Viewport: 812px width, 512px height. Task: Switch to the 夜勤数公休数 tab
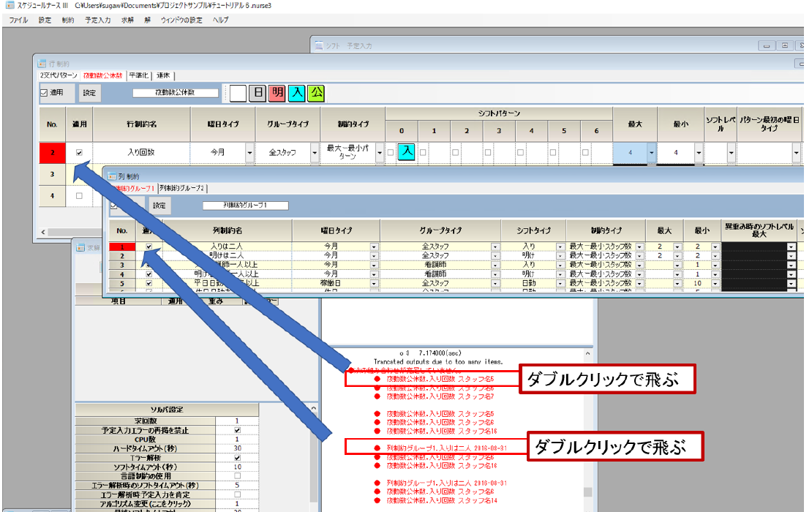click(103, 75)
